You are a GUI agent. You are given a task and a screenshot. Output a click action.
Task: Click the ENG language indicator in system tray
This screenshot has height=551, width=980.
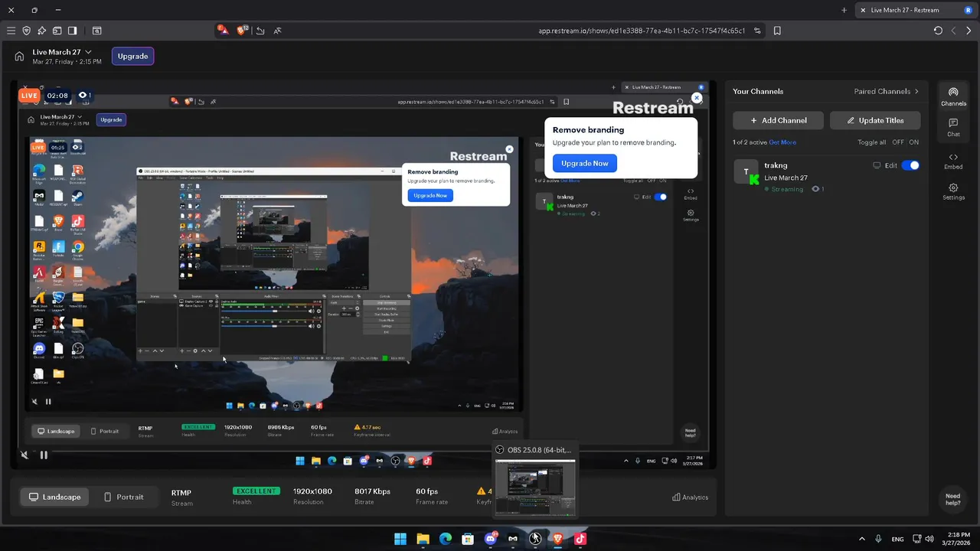pyautogui.click(x=897, y=539)
